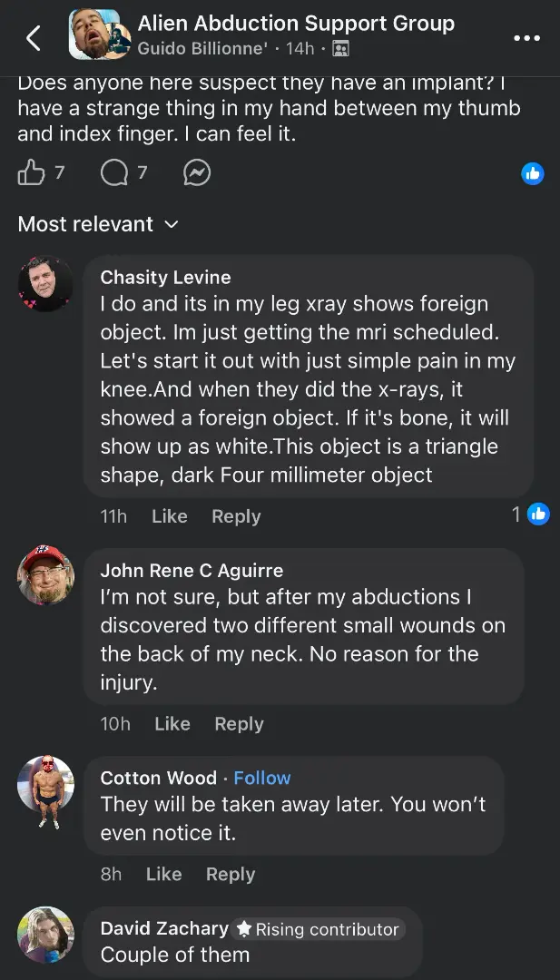
Task: Tap the Rising contributor badge
Action: 318,929
